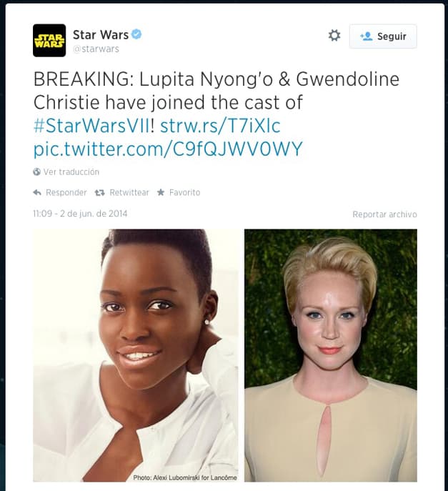448x491 pixels.
Task: Report media via Reportar archivo
Action: click(384, 214)
